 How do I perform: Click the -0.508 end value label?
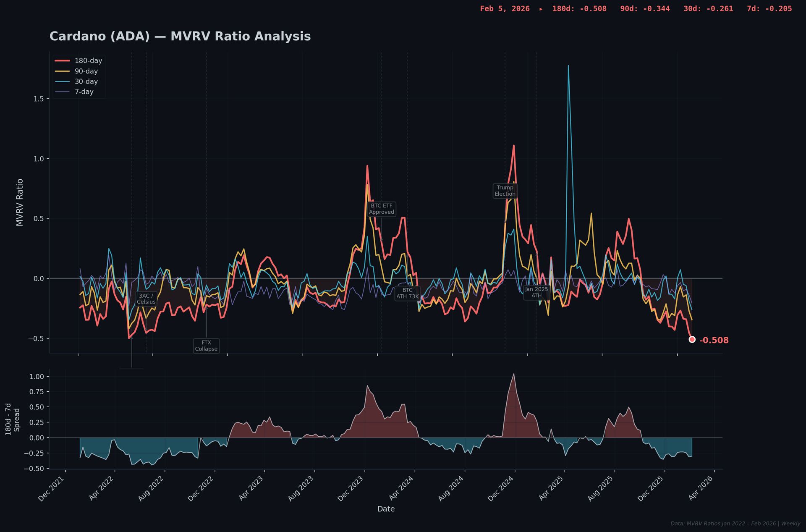(x=714, y=341)
